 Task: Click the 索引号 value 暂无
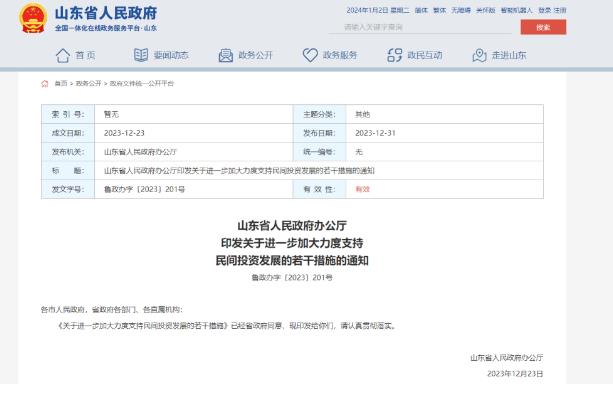point(111,114)
